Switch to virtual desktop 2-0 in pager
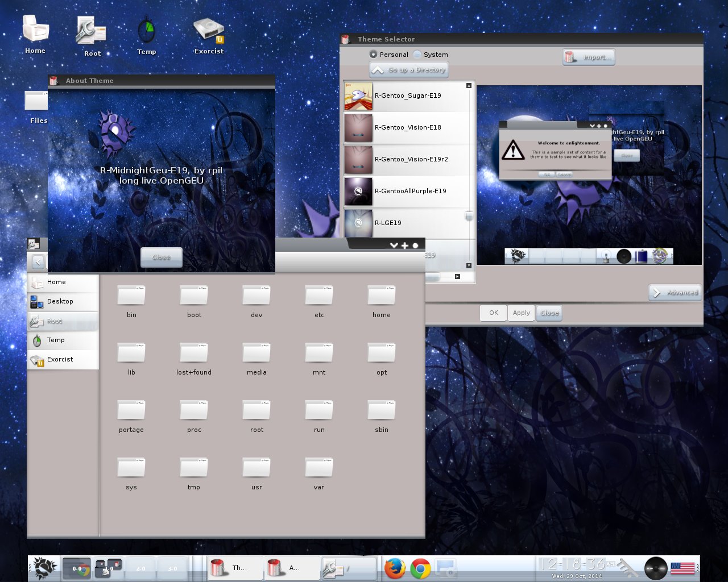728x582 pixels. 140,568
